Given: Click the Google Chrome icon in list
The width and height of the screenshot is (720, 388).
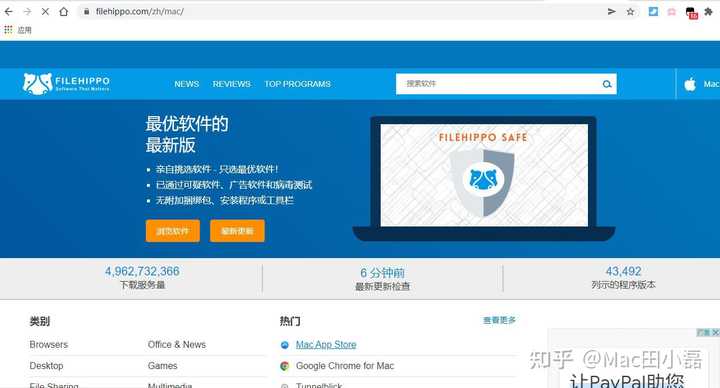Looking at the screenshot, I should (x=285, y=366).
